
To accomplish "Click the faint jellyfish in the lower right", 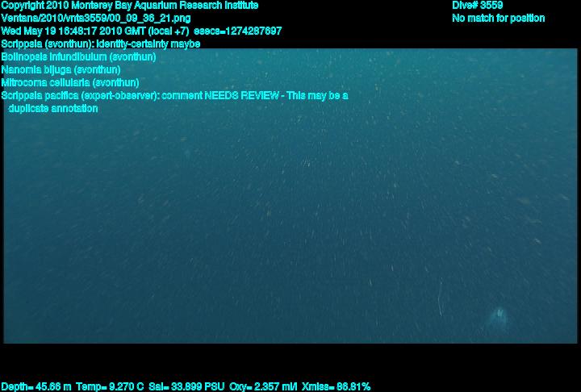I will [498, 318].
